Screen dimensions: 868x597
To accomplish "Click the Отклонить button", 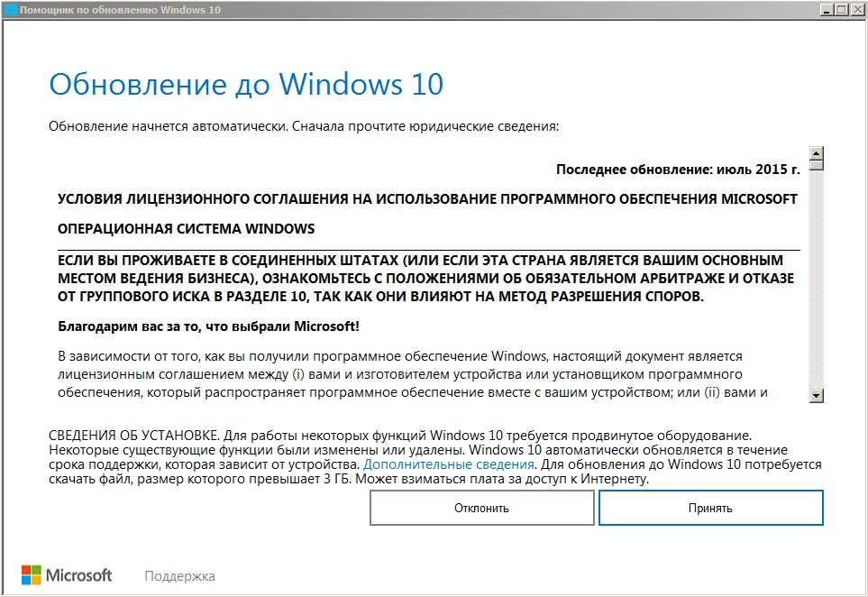I will pos(481,508).
